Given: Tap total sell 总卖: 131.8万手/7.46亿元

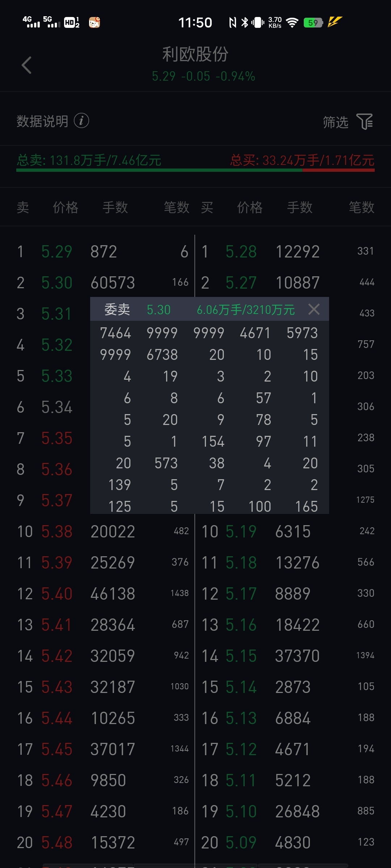Looking at the screenshot, I should [89, 160].
